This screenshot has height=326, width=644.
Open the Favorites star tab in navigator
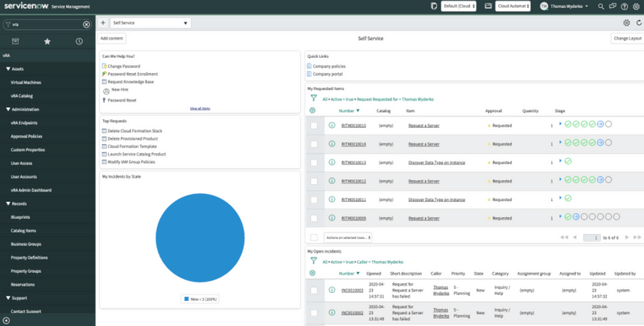47,41
